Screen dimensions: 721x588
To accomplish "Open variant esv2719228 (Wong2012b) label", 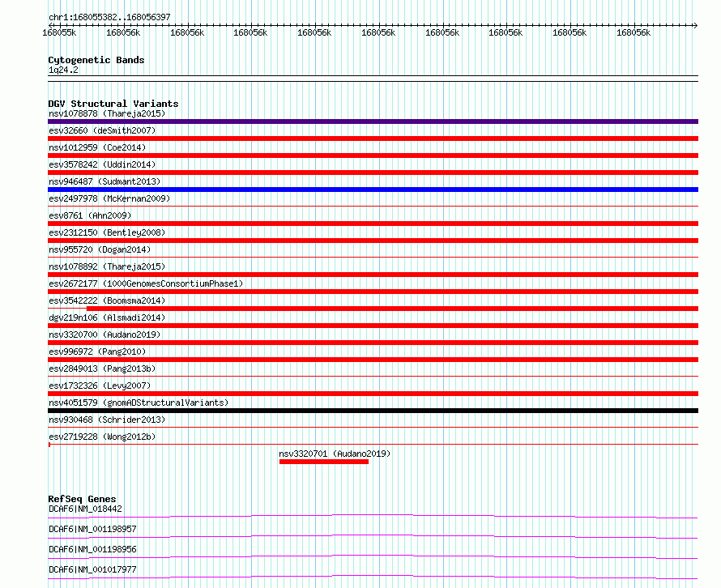I will click(102, 437).
